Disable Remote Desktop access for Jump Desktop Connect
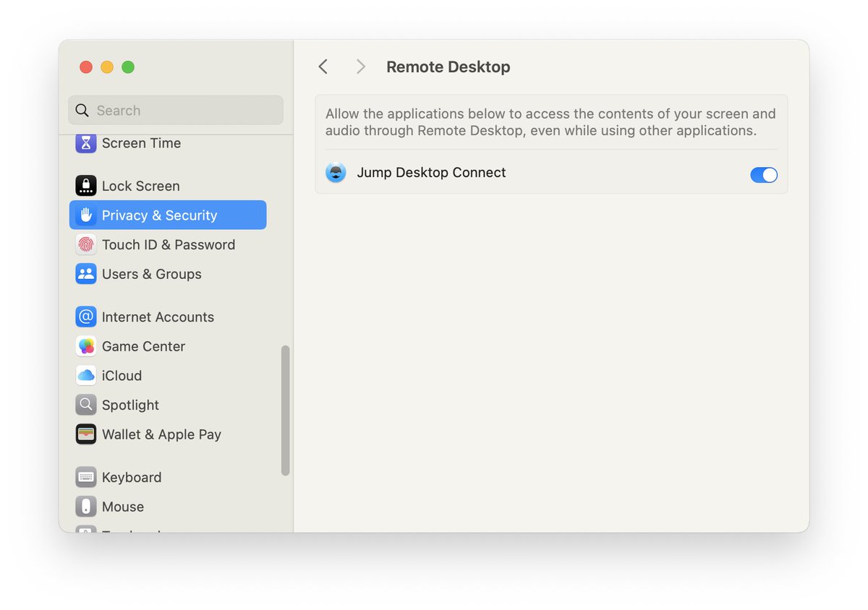Viewport: 868px width, 610px height. point(764,175)
